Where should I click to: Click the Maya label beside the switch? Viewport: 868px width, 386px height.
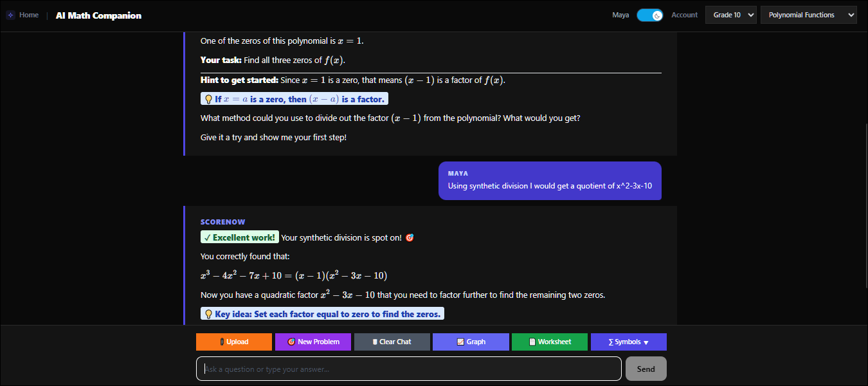[620, 15]
